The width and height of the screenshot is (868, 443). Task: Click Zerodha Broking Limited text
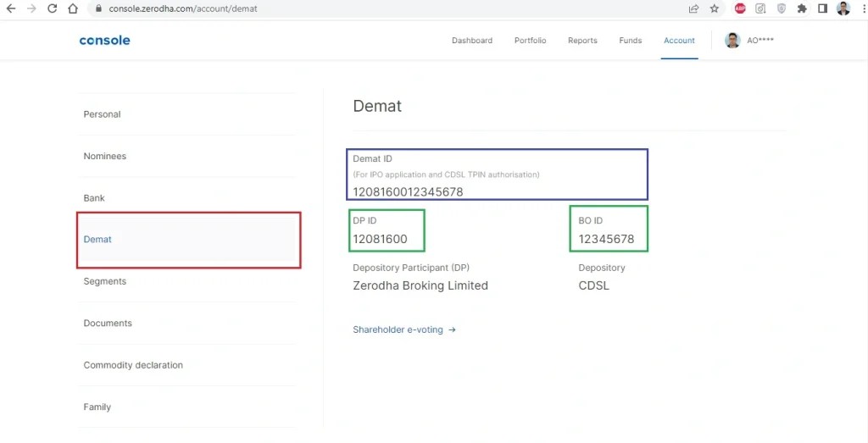tap(420, 285)
